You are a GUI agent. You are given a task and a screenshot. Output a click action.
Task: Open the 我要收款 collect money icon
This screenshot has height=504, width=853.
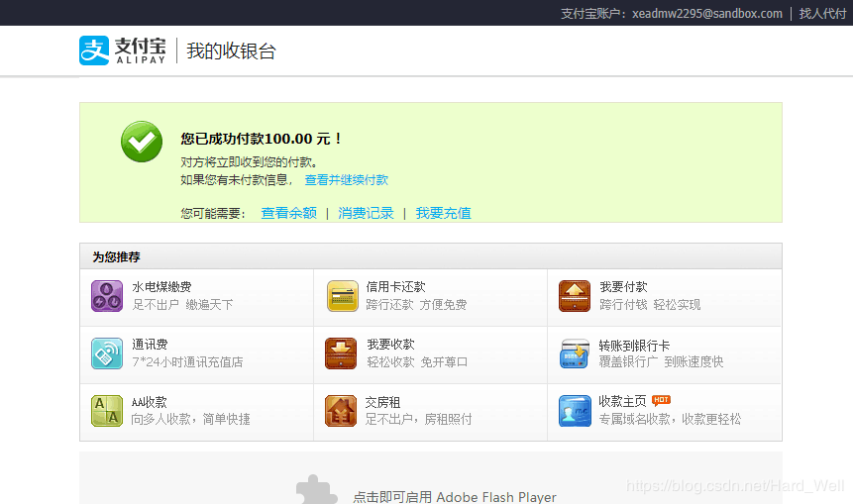(x=341, y=353)
